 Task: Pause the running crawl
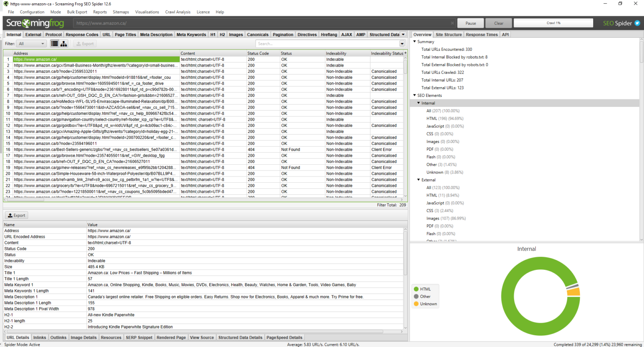coord(470,23)
